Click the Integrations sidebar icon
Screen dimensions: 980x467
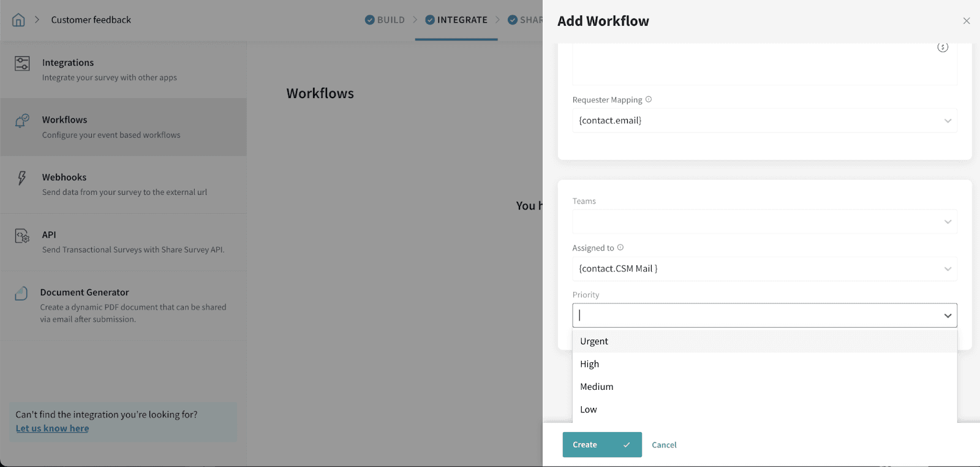click(x=22, y=63)
